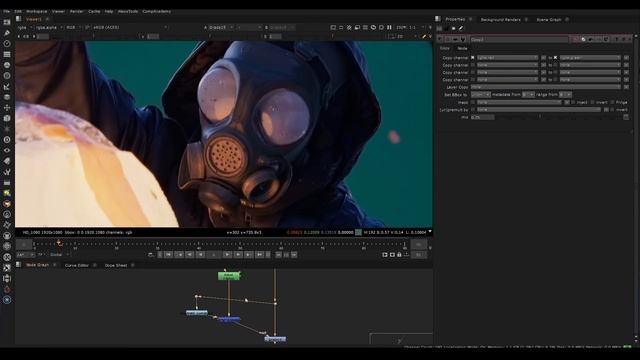Open the Keyer nodes toolbar menu
Image resolution: width=640 pixels, height=360 pixels.
coord(7,86)
